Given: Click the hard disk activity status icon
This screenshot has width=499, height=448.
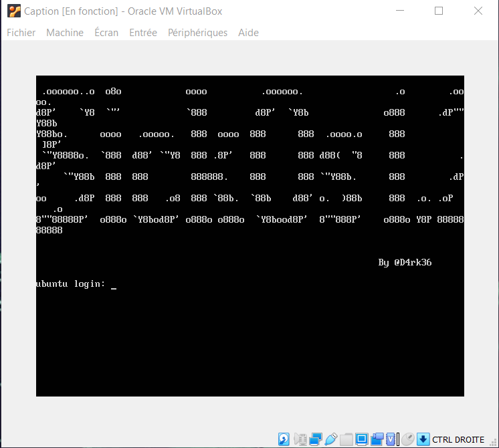Looking at the screenshot, I should pyautogui.click(x=284, y=439).
